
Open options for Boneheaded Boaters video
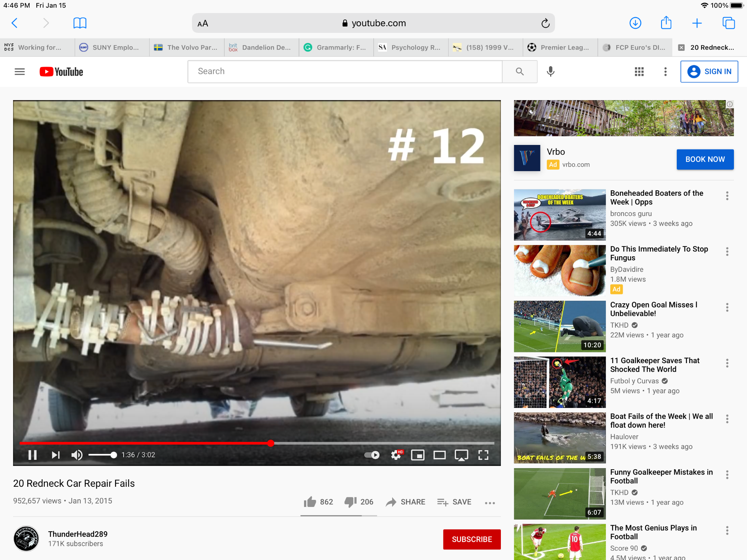[727, 196]
